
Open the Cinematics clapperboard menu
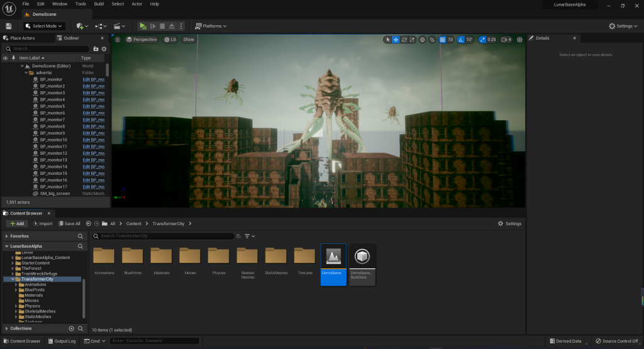[119, 26]
